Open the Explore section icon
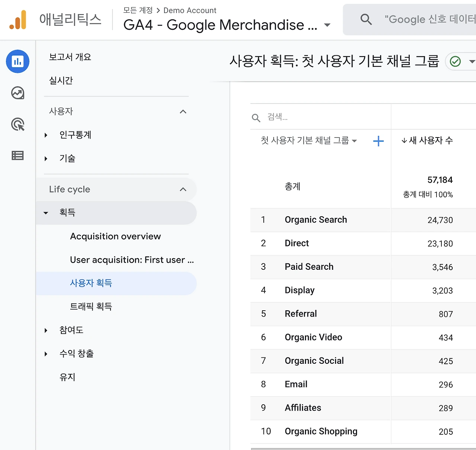 pyautogui.click(x=17, y=93)
